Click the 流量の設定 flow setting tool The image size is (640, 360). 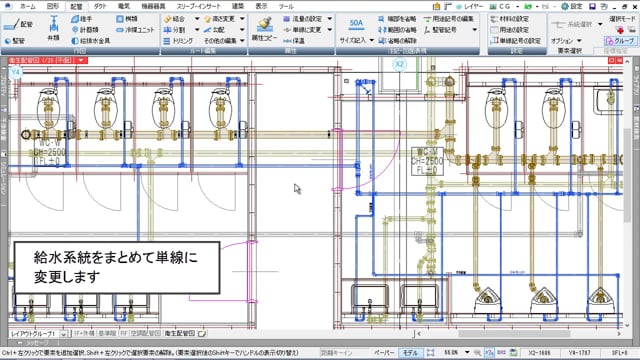coord(303,19)
